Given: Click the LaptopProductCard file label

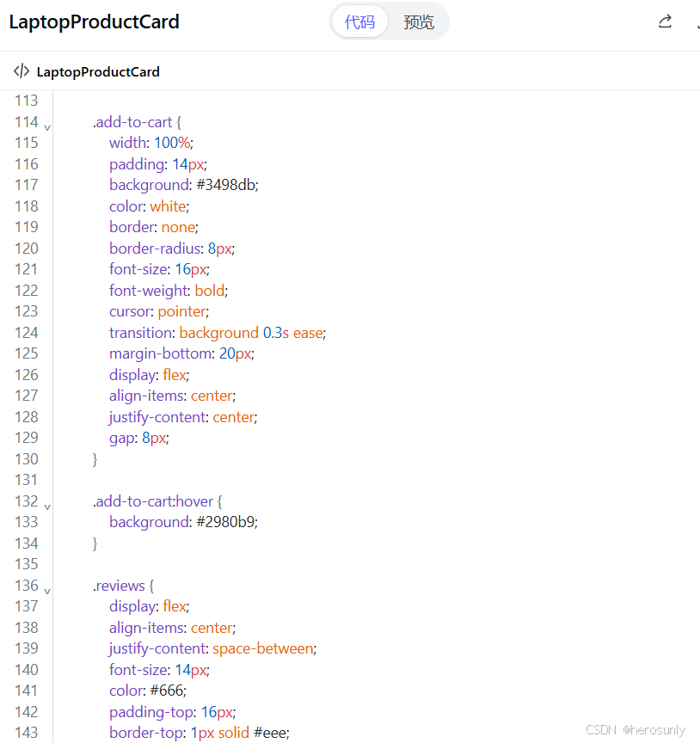Looking at the screenshot, I should pos(98,72).
